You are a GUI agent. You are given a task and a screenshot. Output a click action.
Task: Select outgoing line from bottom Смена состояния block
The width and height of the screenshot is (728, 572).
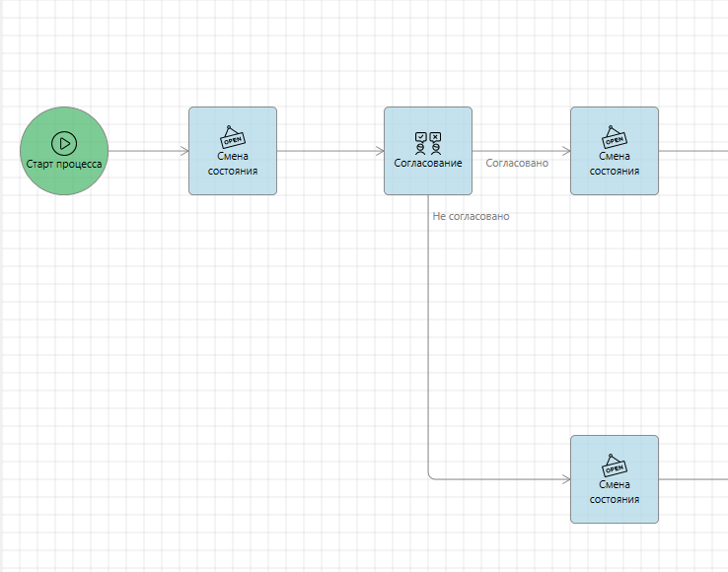[x=691, y=479]
